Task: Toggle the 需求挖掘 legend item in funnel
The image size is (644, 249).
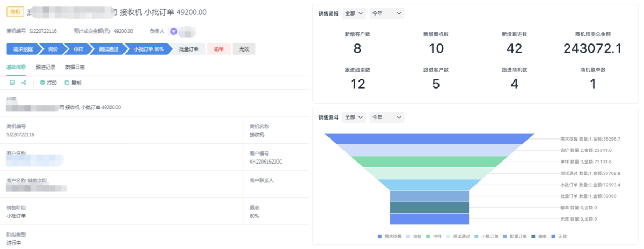Action: pyautogui.click(x=390, y=236)
